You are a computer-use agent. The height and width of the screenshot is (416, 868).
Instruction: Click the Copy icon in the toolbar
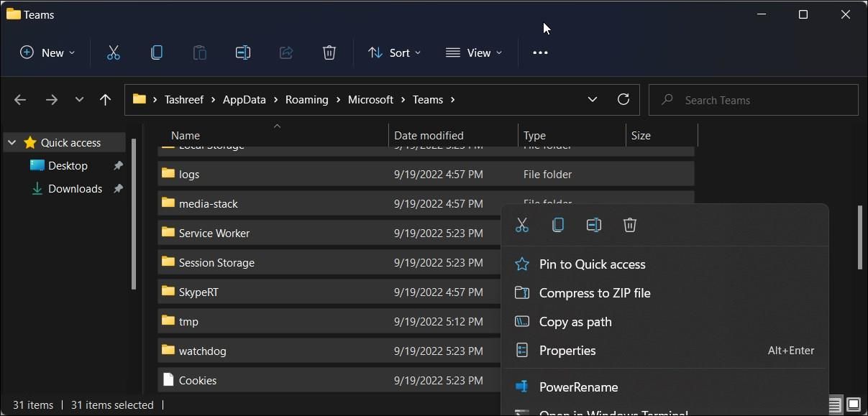(156, 52)
